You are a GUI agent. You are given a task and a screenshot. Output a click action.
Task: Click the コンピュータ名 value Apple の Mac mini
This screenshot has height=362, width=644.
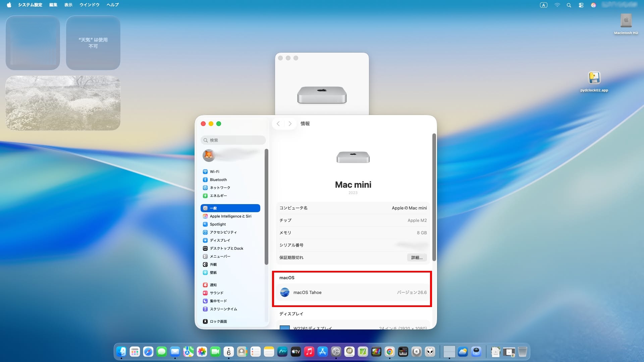point(409,208)
